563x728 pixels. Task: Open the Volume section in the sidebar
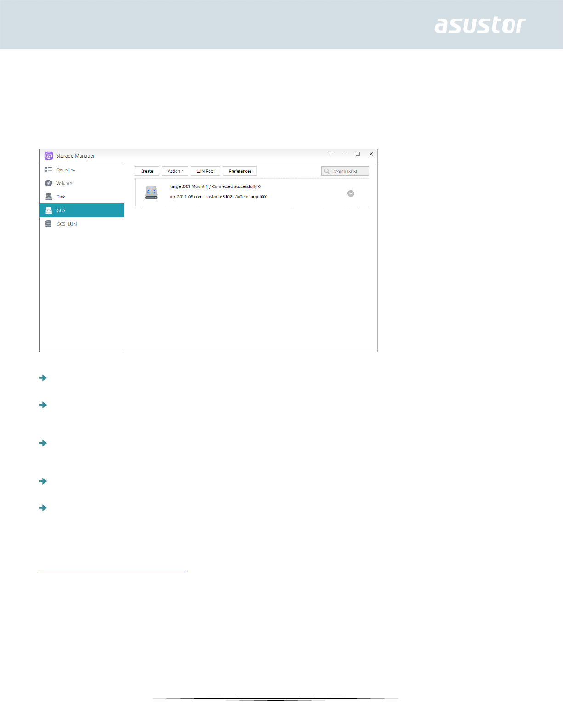coord(82,183)
